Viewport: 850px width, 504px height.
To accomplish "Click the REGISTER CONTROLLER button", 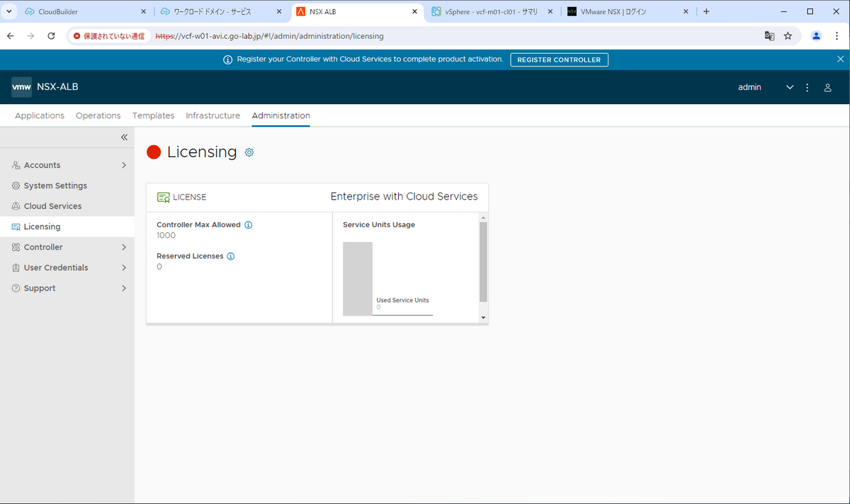I will 559,59.
